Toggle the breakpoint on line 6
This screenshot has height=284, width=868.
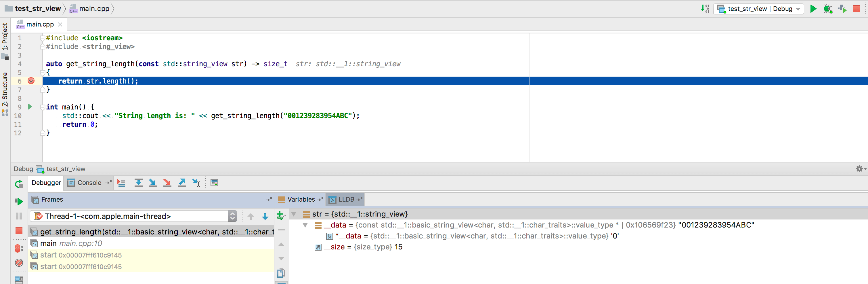31,81
